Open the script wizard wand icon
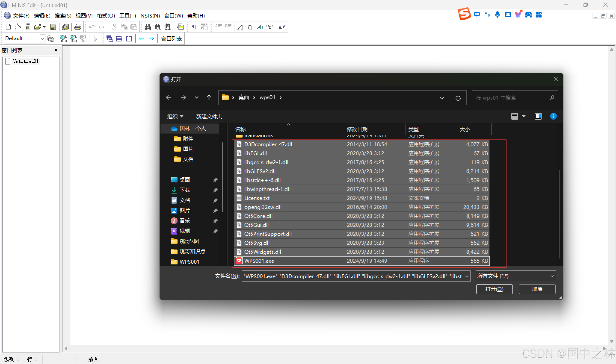616x364 pixels. point(18,27)
